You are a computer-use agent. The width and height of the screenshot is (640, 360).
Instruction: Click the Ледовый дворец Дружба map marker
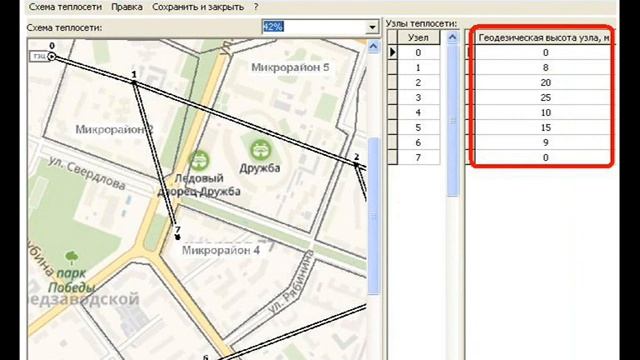[199, 160]
